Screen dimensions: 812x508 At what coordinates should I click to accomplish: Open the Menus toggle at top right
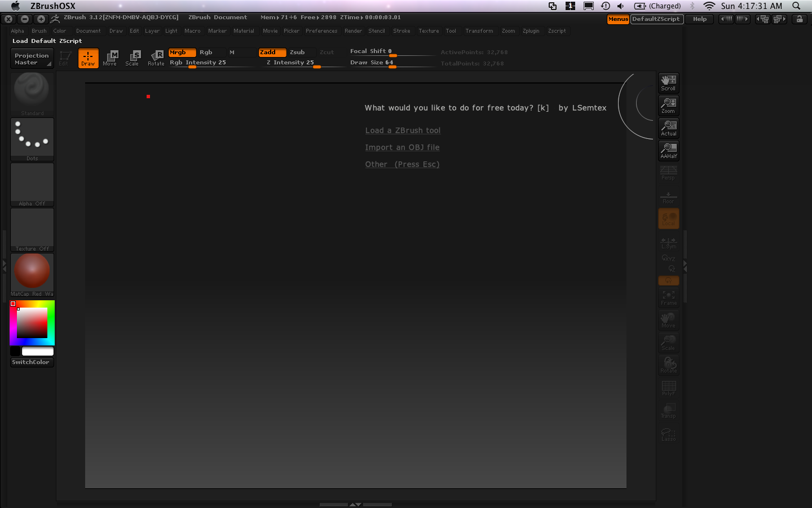pyautogui.click(x=618, y=19)
